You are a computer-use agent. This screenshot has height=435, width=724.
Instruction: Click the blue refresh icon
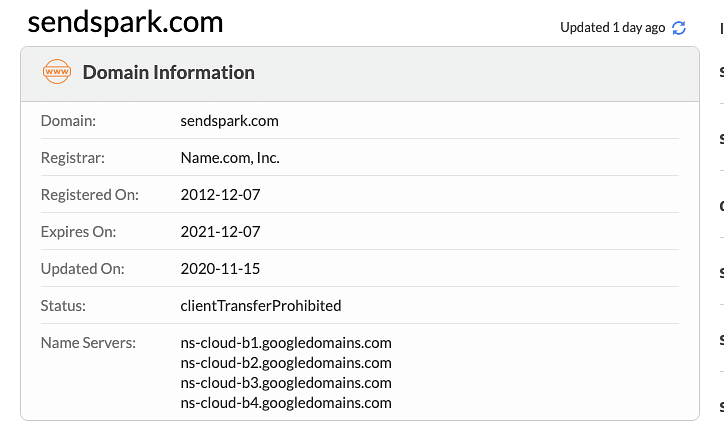(x=679, y=28)
